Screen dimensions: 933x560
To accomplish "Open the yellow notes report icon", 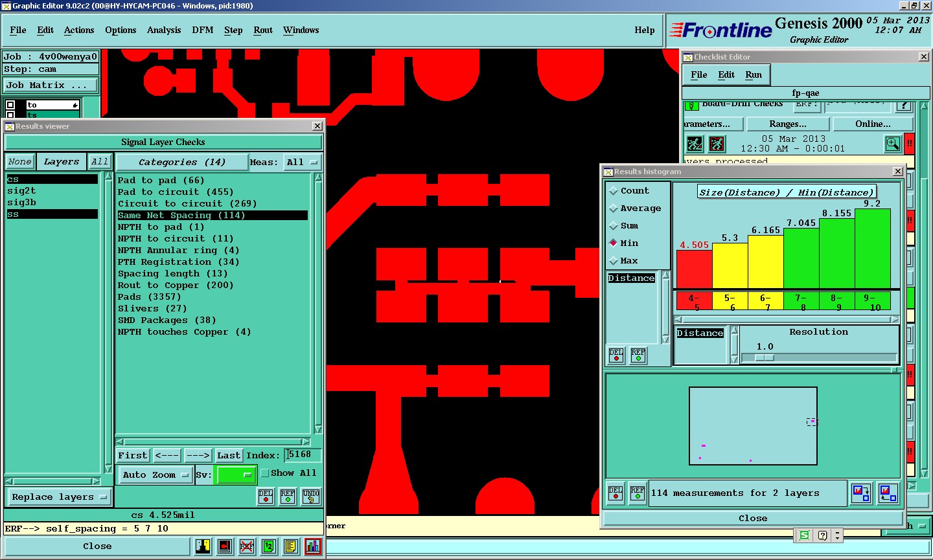I will (x=291, y=546).
